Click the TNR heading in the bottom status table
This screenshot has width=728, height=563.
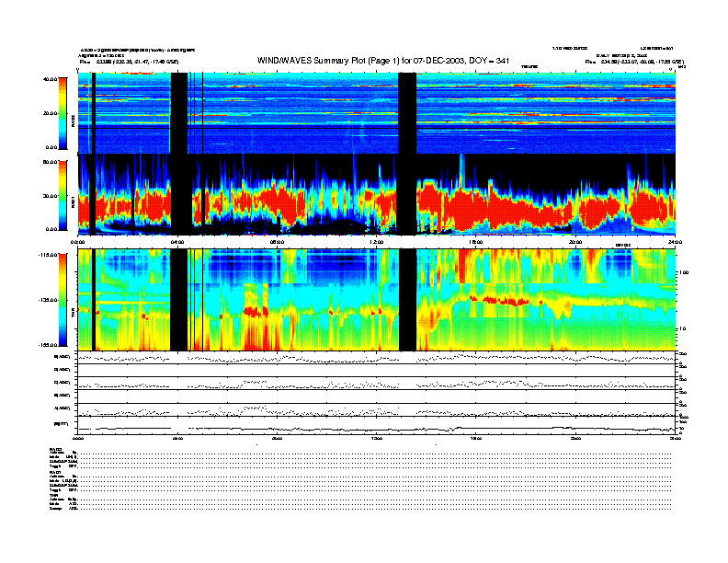53,495
